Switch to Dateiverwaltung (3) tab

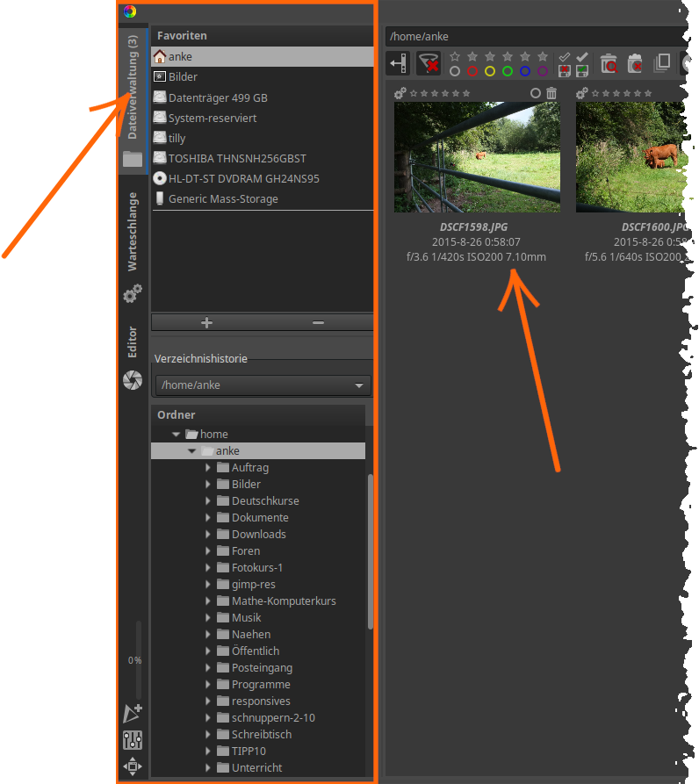pos(133,100)
